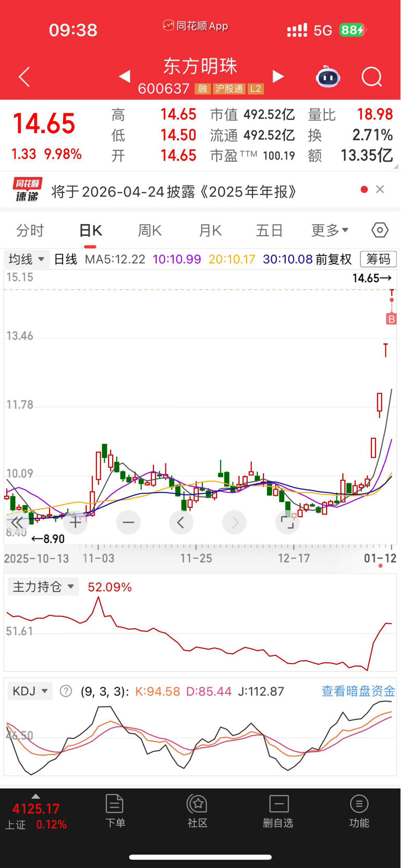This screenshot has width=401, height=868.
Task: Switch to 周K tab
Action: click(x=150, y=230)
